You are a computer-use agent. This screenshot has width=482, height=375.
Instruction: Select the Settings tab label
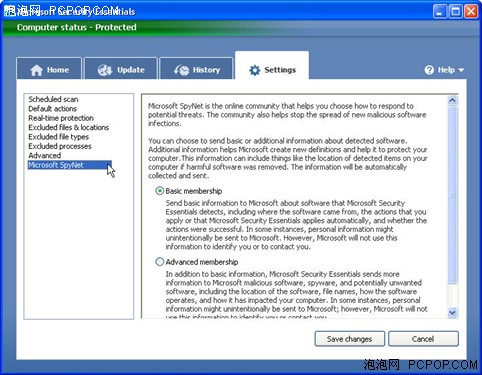coord(280,70)
